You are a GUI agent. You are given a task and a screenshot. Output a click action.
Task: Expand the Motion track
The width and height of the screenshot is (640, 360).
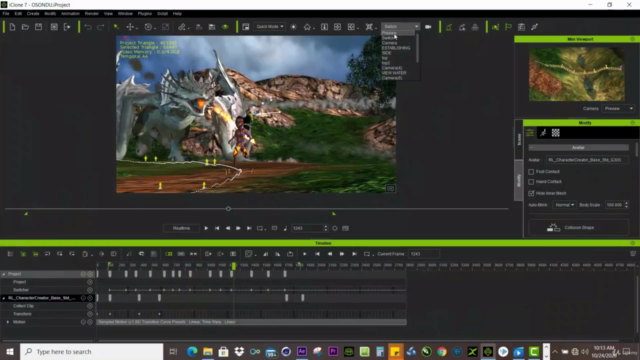(x=8, y=322)
